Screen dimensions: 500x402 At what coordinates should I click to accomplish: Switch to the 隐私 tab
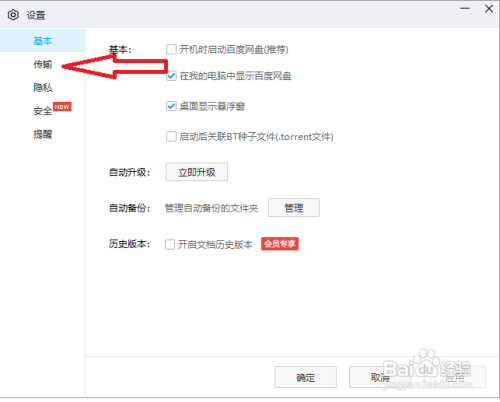[43, 87]
